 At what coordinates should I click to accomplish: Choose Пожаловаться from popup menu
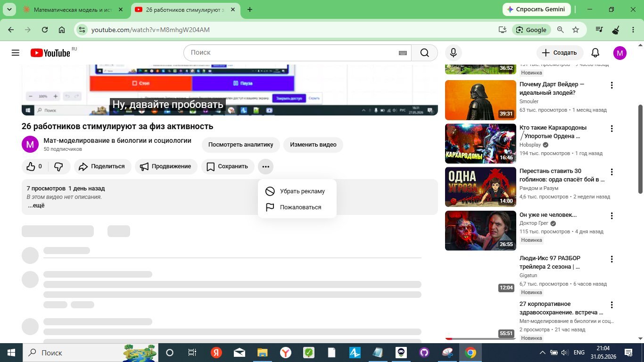click(297, 207)
